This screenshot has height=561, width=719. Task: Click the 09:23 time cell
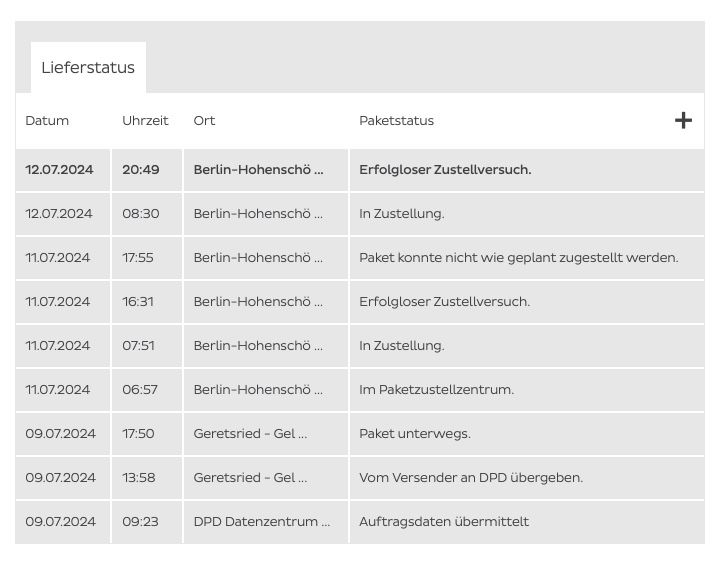click(x=140, y=522)
